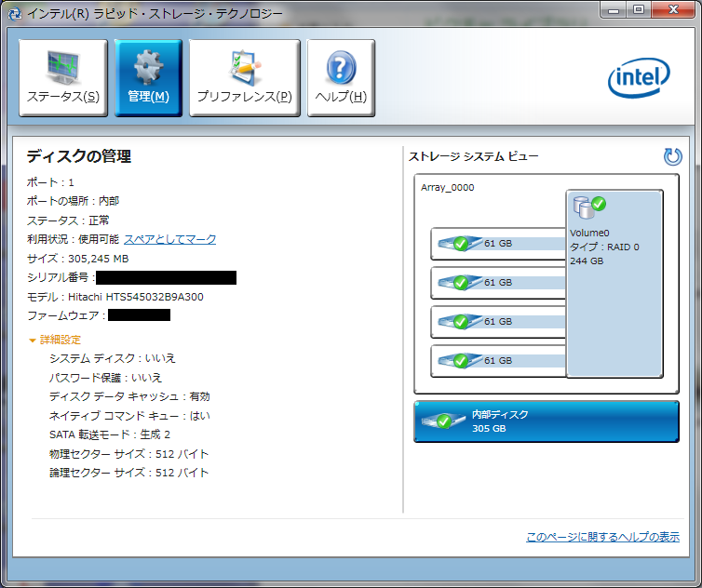Click the タイプ : RAID 0 label
Viewport: 702px width, 588px height.
point(604,247)
